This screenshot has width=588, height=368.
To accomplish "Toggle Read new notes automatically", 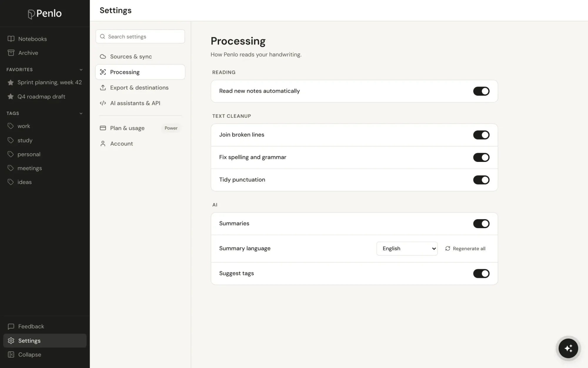I will coord(481,91).
